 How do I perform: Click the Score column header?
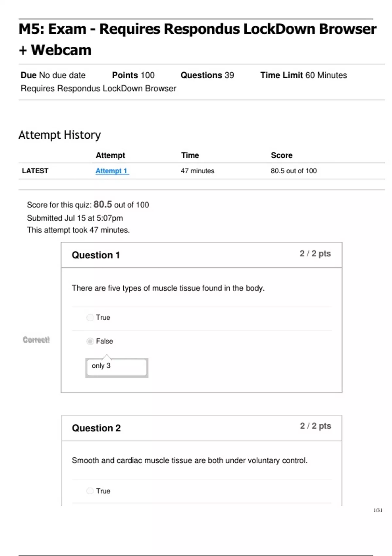point(282,155)
